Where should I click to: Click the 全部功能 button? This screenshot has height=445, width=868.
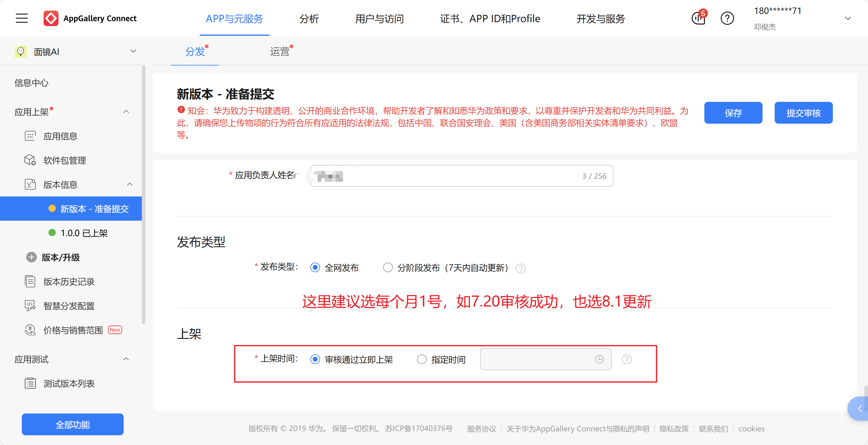(73, 424)
